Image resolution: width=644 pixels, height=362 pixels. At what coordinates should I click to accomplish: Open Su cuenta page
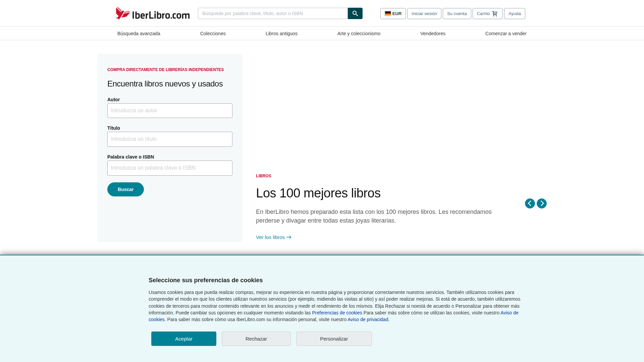coord(457,14)
